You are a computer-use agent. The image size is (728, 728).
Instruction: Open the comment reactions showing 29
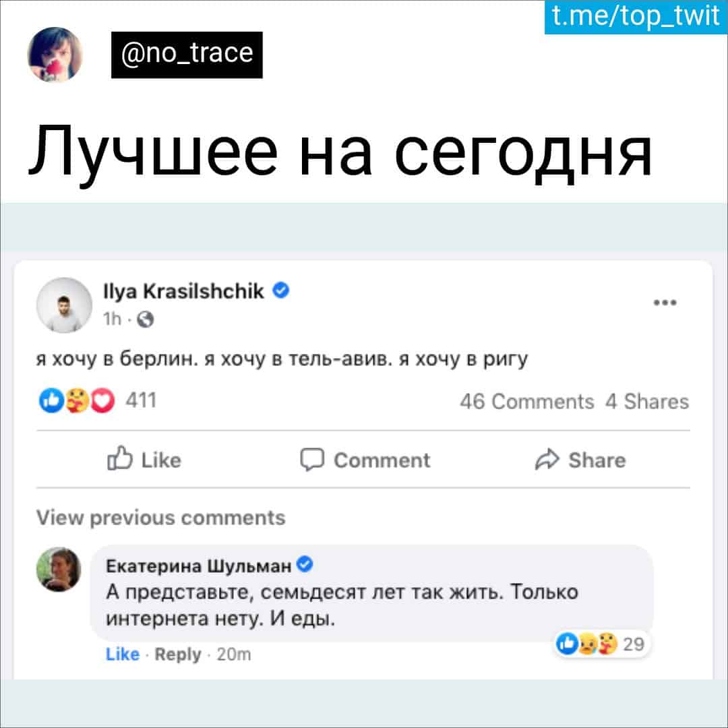tap(601, 644)
